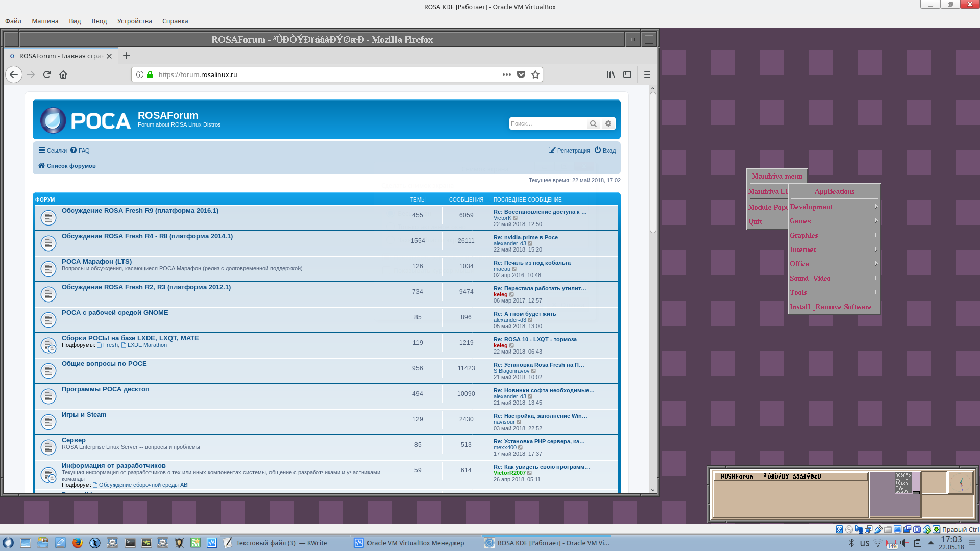Show site information for forum.rosalinux.ru
This screenshot has width=980, height=551.
pos(139,74)
